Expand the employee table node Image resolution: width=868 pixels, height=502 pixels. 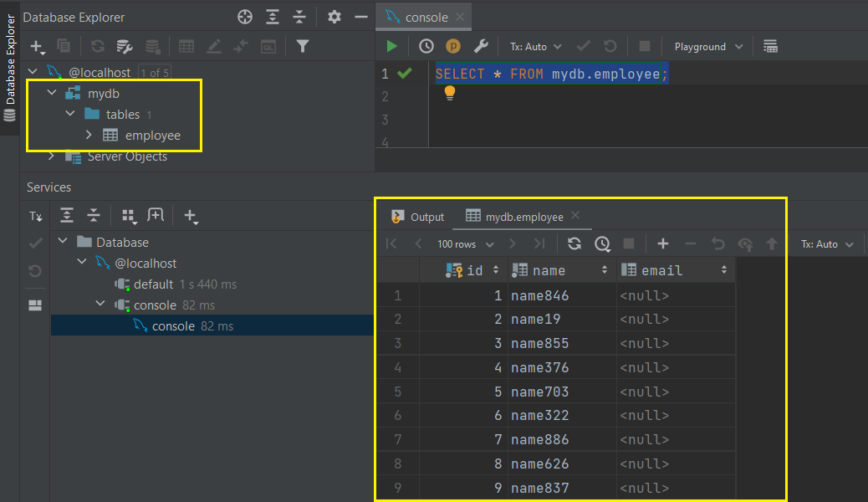click(x=89, y=135)
